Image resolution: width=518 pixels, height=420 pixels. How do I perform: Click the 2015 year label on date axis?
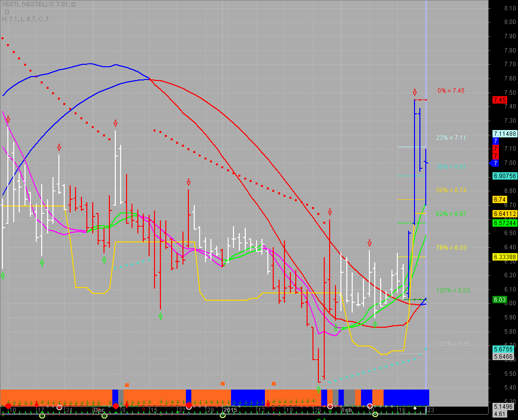click(x=230, y=410)
